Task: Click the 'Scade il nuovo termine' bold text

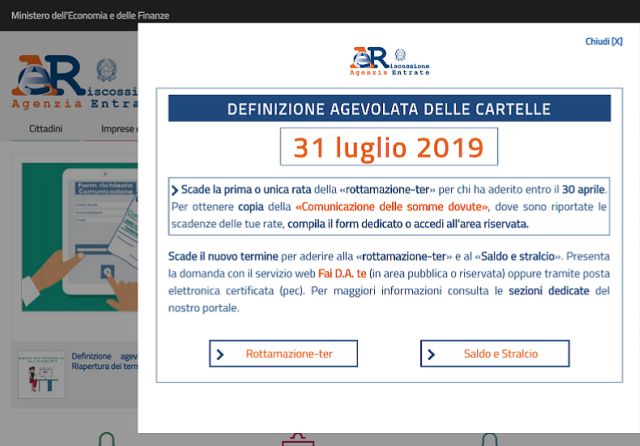Action: (x=223, y=256)
